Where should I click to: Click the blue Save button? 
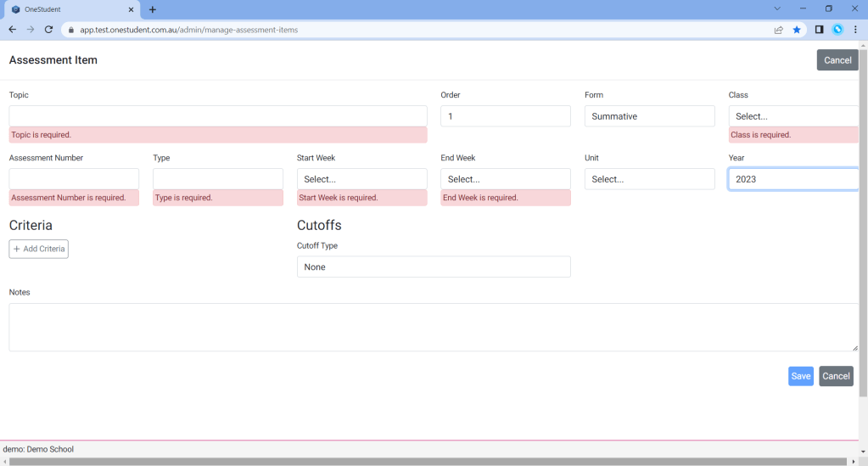pos(800,376)
